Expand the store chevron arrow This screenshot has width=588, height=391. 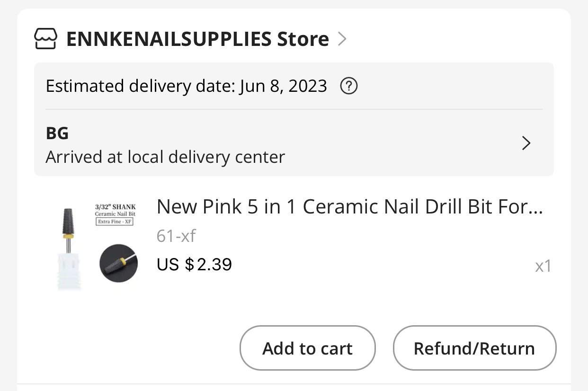(x=342, y=39)
